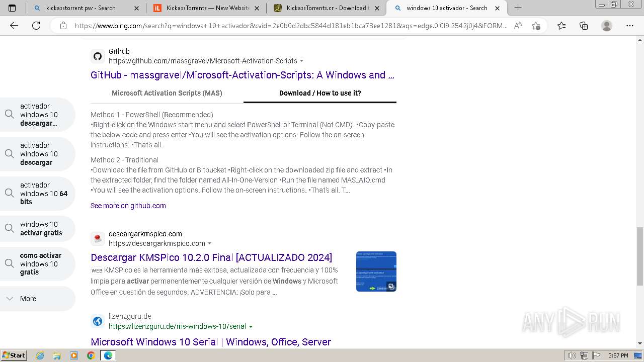
Task: Click the GitHub favicon beside the Github result
Action: click(98, 56)
